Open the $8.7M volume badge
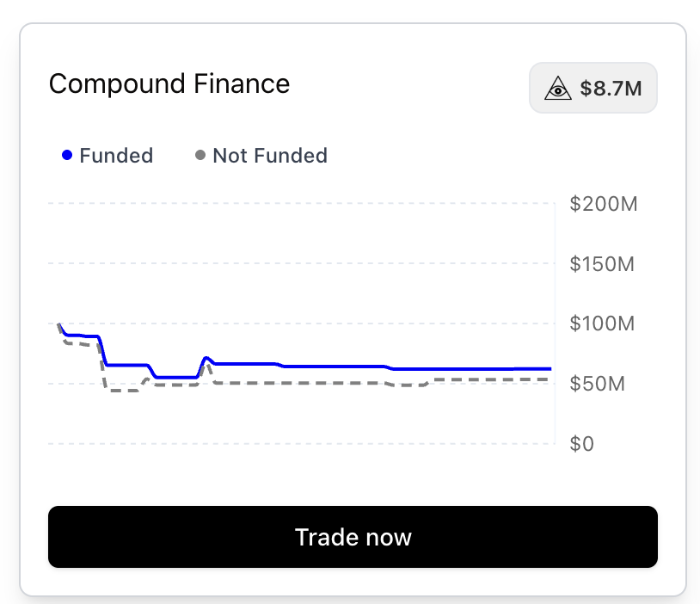The height and width of the screenshot is (604, 700). point(593,88)
